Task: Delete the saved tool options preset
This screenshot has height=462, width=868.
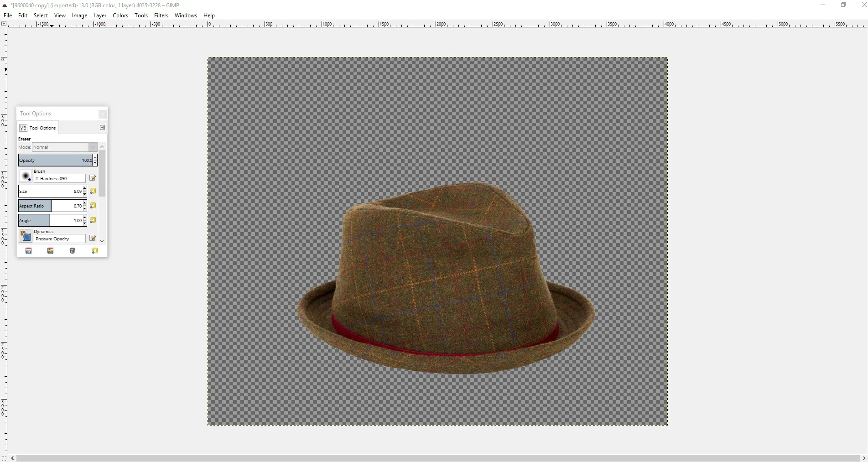Action: click(x=72, y=251)
